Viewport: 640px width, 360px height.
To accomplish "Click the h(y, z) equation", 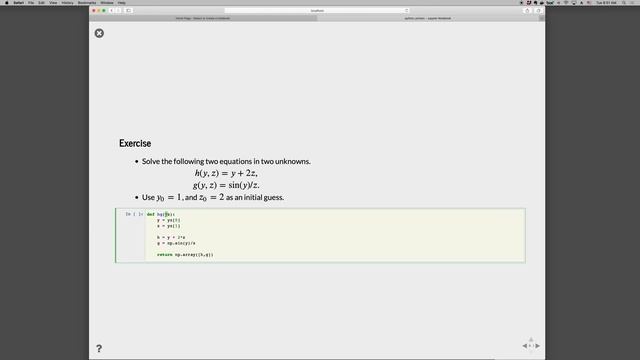I will click(226, 173).
